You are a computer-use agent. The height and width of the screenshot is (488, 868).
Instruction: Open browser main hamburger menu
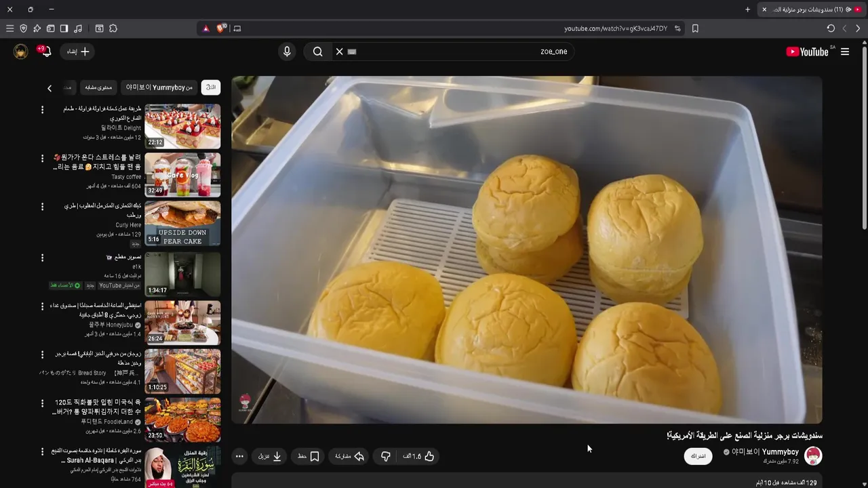coord(9,28)
